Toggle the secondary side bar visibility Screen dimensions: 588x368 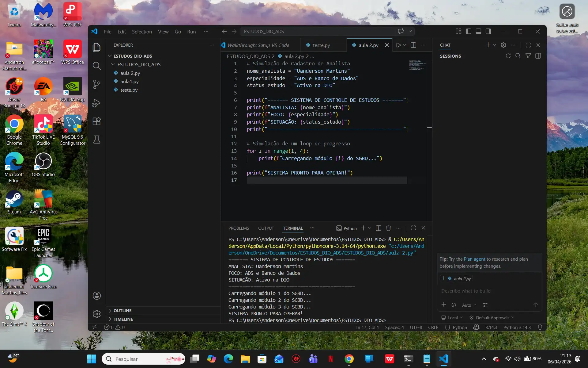coord(488,31)
